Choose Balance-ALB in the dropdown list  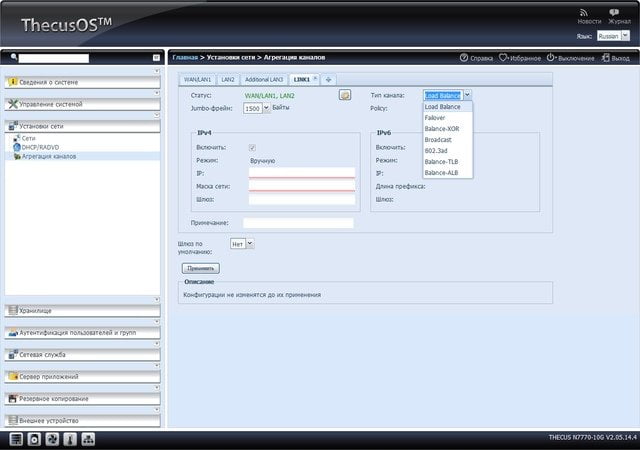[x=448, y=173]
